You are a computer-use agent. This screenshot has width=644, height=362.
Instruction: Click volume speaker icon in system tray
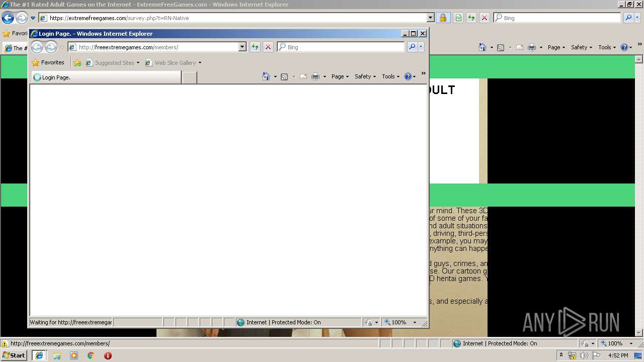(x=584, y=355)
